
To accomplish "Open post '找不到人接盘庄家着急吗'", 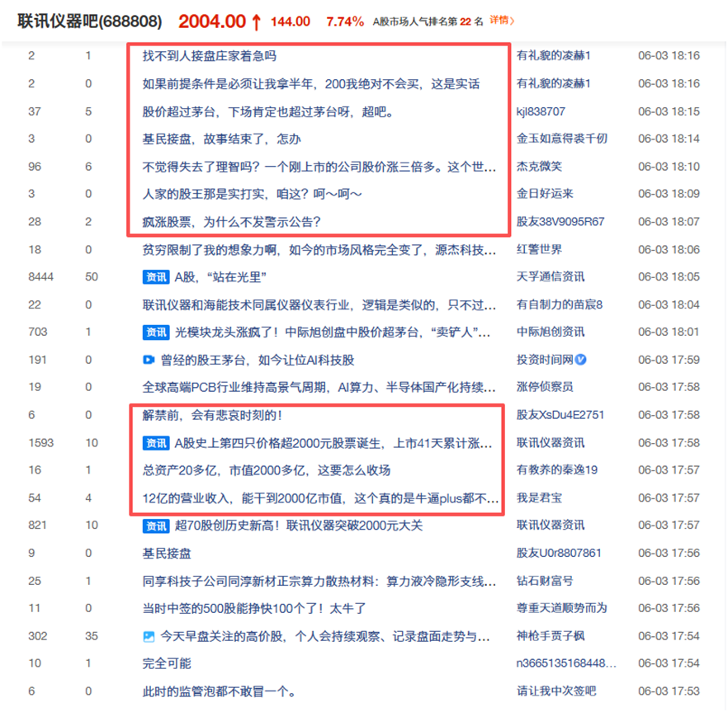I will pyautogui.click(x=210, y=56).
